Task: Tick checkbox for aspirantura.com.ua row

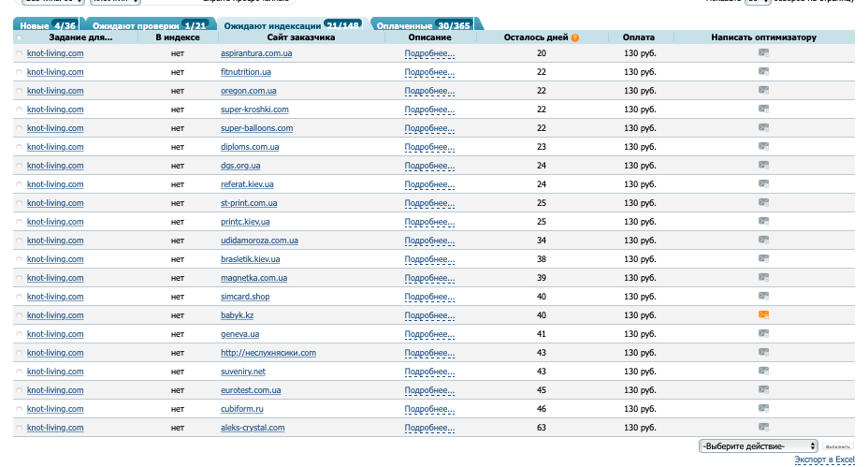Action: point(20,53)
